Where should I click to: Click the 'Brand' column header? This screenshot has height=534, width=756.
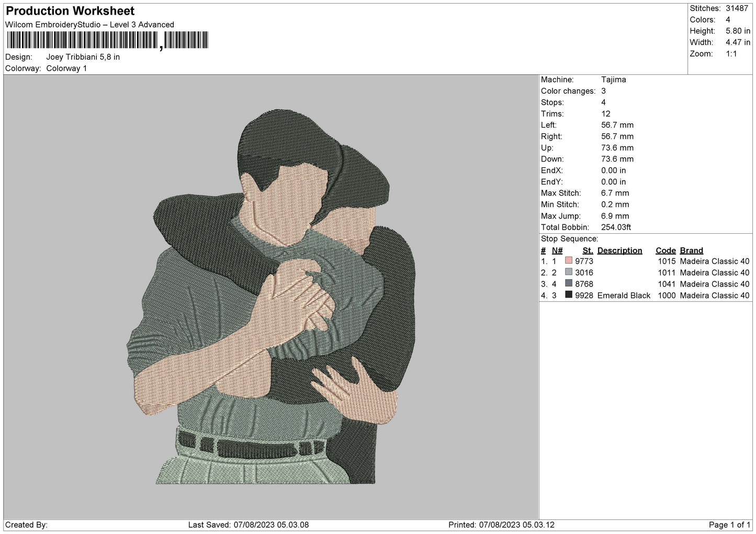(691, 251)
